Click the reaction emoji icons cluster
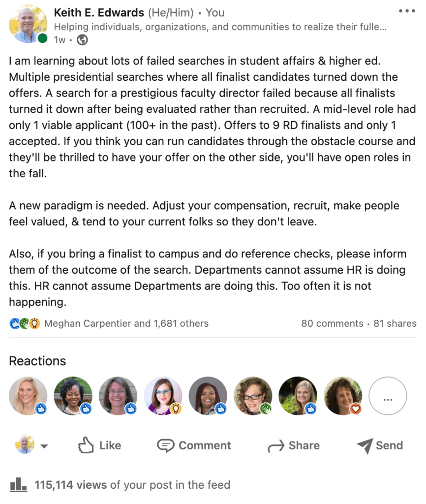 24,323
